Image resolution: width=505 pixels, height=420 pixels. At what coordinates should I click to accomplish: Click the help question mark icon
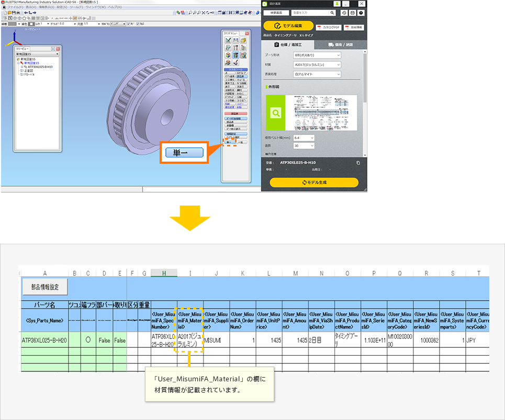pos(361,13)
